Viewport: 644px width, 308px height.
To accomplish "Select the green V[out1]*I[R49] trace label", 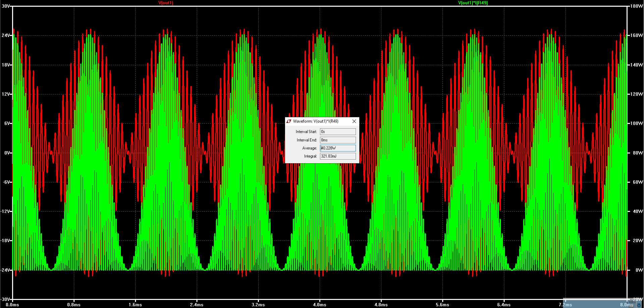I will click(473, 3).
